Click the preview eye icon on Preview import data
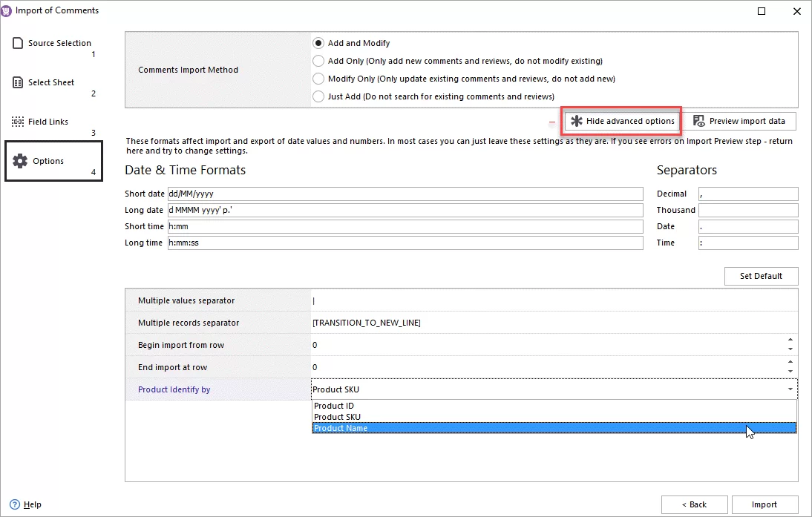 point(698,121)
